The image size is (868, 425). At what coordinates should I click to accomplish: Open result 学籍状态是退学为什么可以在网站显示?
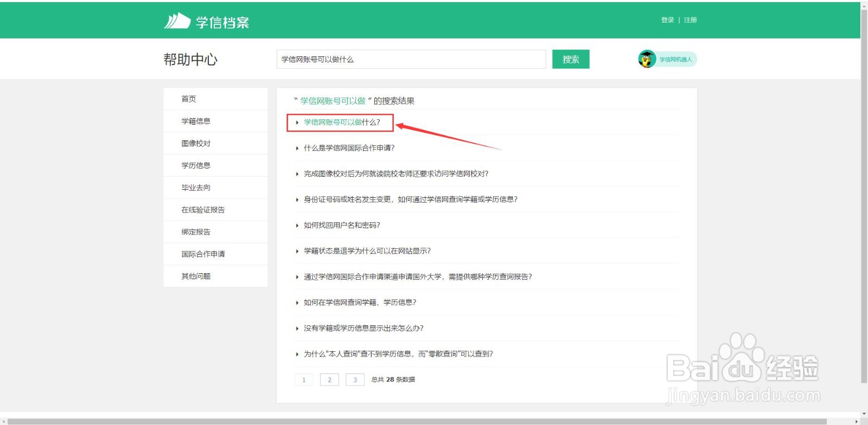pos(367,251)
